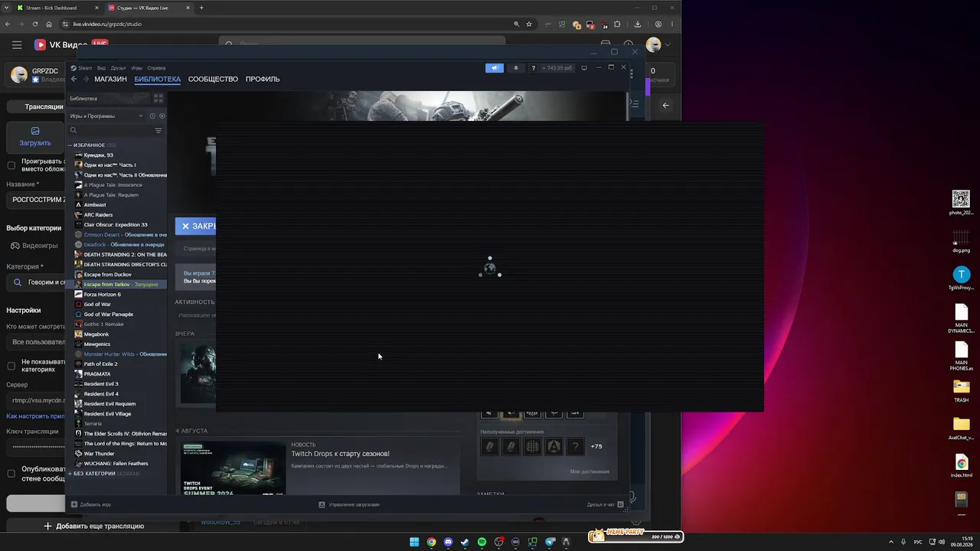Open the Twitch Drops news thumbnail
This screenshot has height=551, width=980.
(x=233, y=468)
